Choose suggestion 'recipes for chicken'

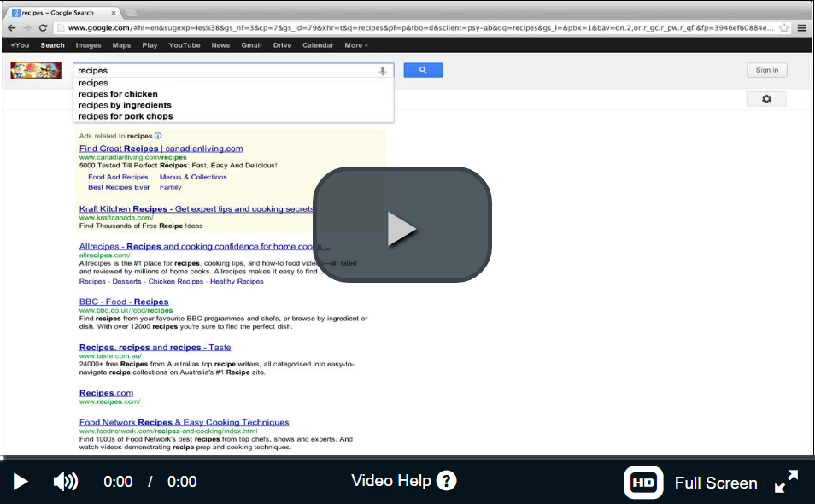[233, 94]
